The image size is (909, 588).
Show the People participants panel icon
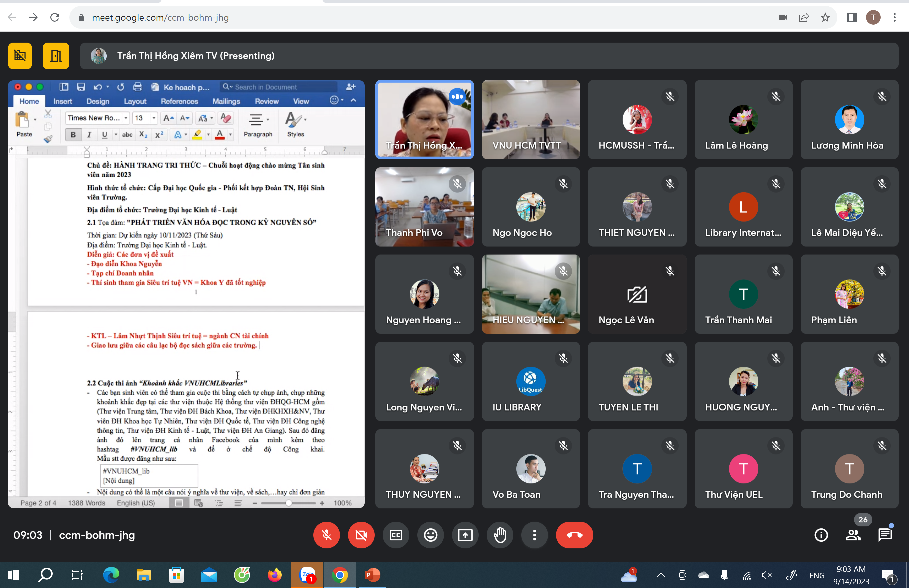853,535
